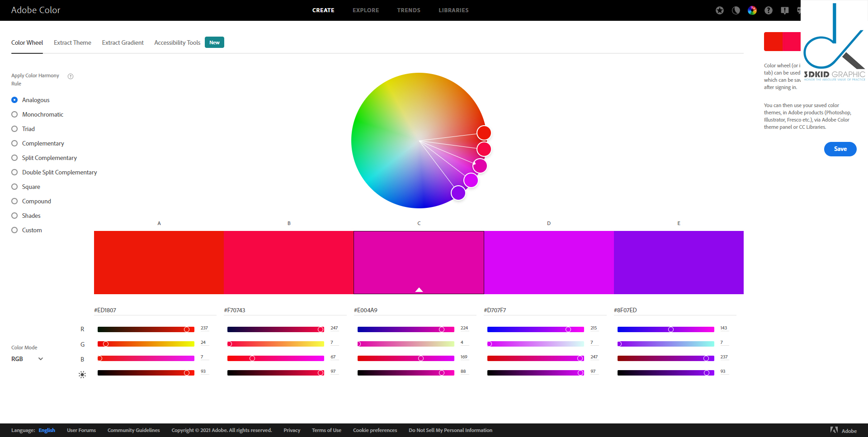Open the Extract Gradient tab

[123, 42]
